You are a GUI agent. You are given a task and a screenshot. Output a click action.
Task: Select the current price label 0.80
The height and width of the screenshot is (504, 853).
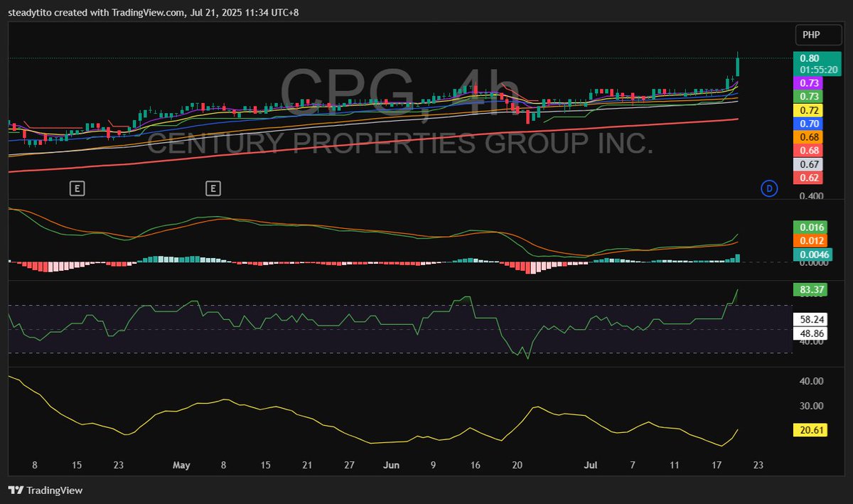coord(809,58)
